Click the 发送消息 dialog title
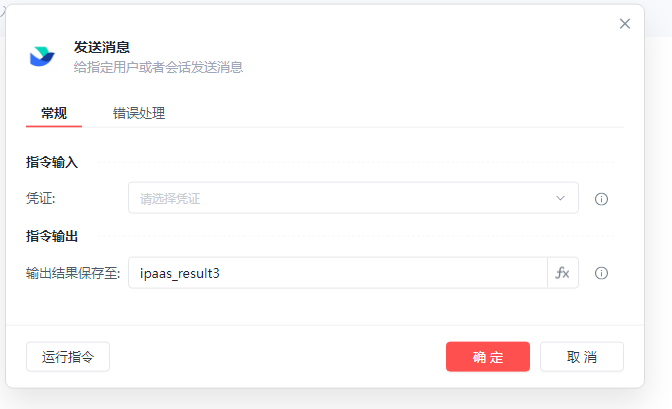 102,47
